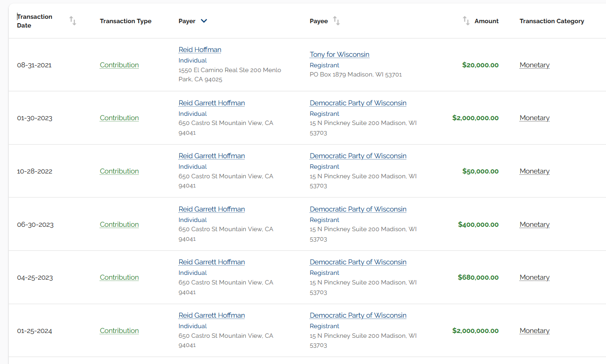Screen dimensions: 606x364
Task: Click the Transaction Type column header
Action: coord(125,21)
